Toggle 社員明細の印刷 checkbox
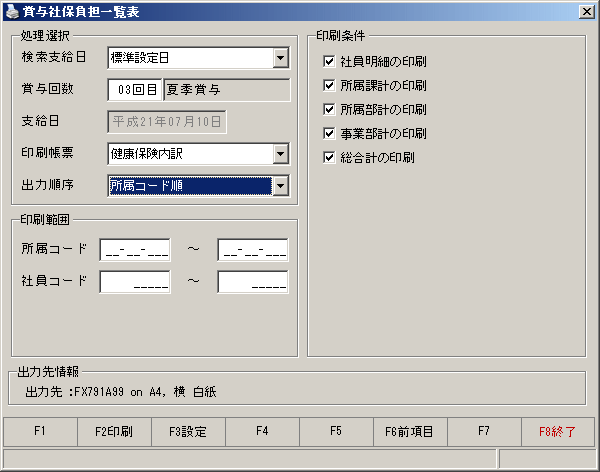This screenshot has height=472, width=600. click(x=329, y=61)
